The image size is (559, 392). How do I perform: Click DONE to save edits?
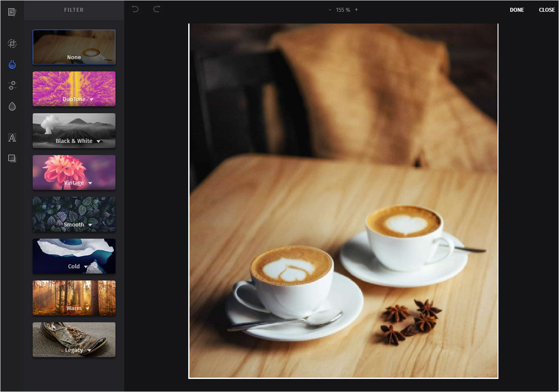(517, 10)
